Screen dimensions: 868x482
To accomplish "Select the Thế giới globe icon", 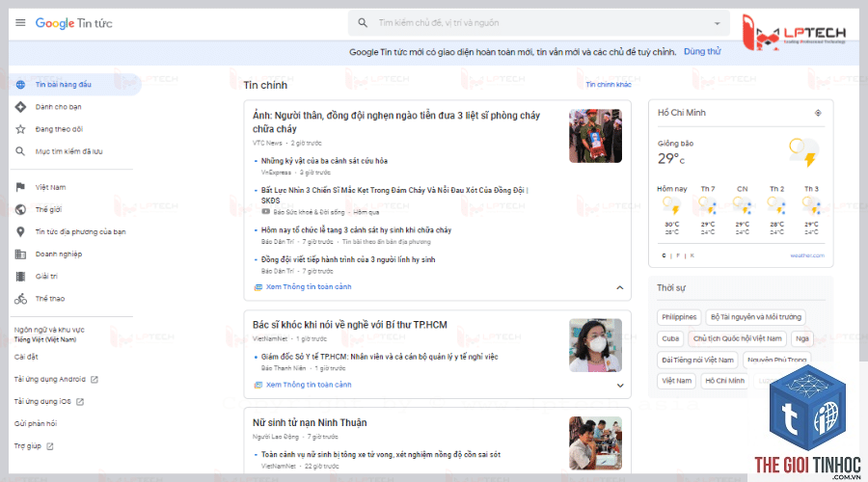I will tap(20, 209).
